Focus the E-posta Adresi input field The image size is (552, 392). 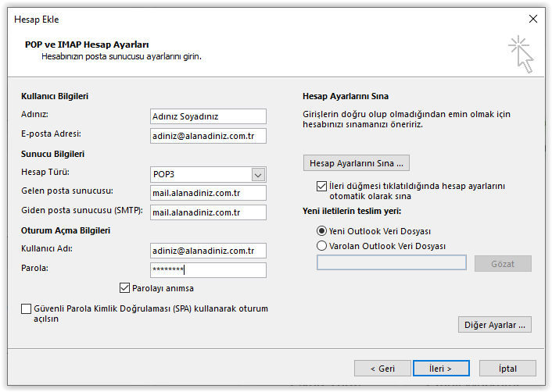coord(208,136)
